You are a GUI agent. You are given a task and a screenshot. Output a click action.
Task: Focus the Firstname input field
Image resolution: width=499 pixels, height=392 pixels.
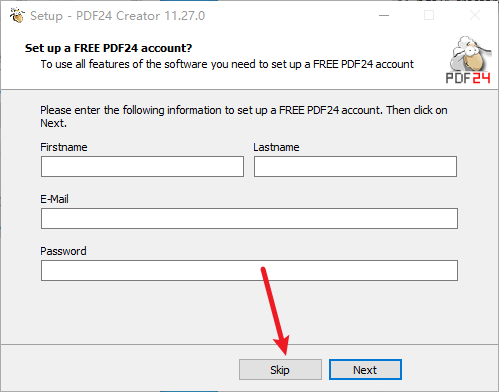tap(142, 166)
